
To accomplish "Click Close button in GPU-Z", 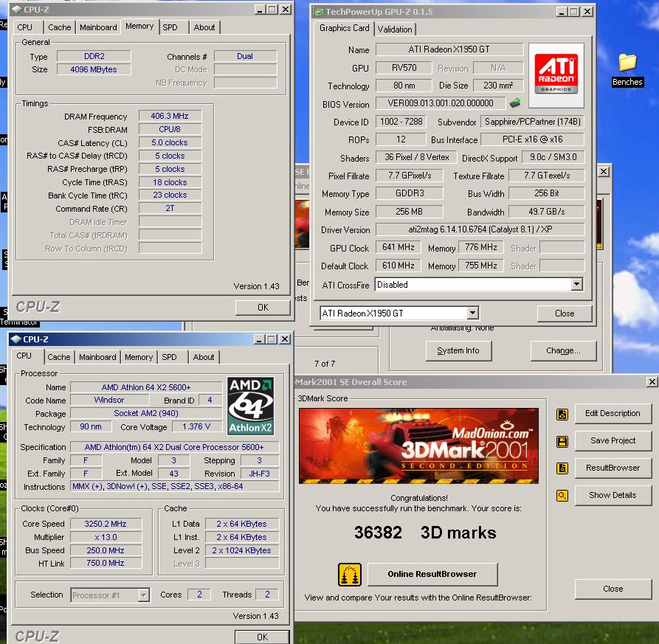I will (565, 314).
